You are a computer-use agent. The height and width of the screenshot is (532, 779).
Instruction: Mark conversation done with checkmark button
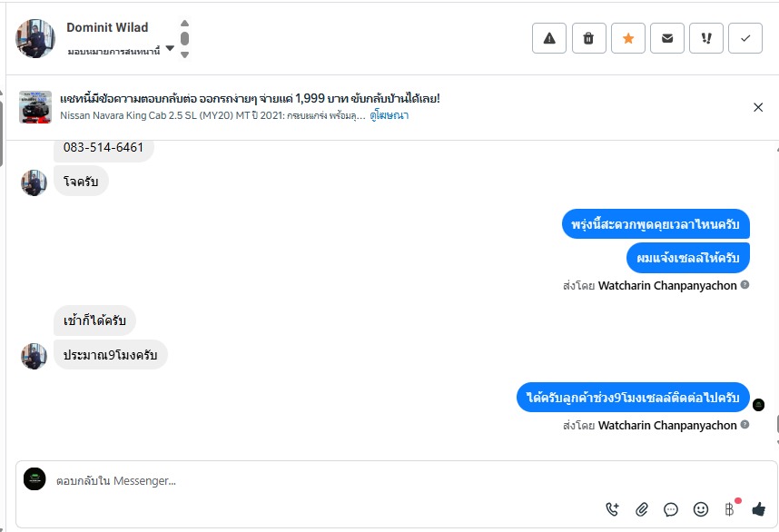[745, 38]
